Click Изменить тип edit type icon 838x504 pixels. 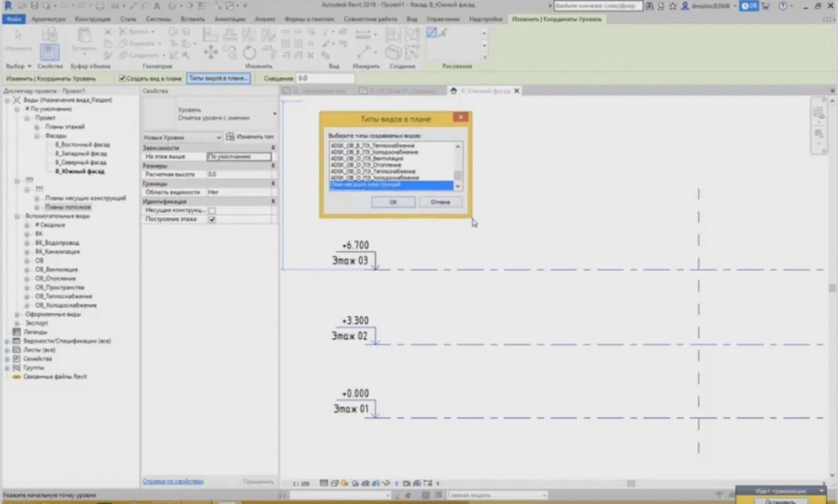tap(230, 137)
